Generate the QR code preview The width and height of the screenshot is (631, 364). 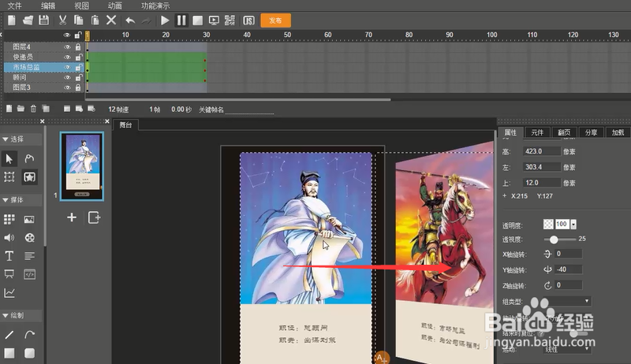point(230,20)
